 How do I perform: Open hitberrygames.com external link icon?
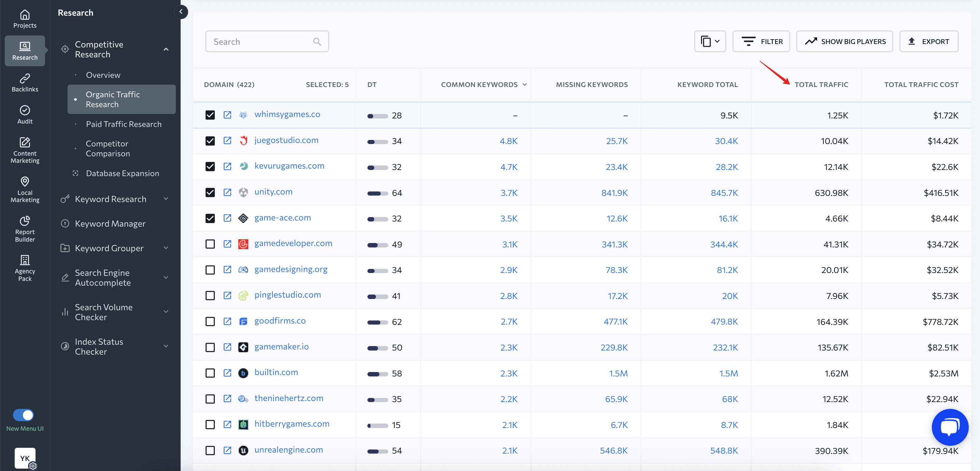point(227,425)
